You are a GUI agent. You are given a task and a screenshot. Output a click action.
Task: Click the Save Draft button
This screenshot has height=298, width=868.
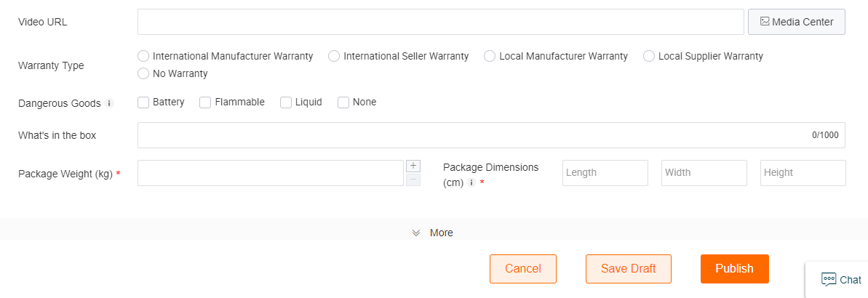(x=629, y=269)
